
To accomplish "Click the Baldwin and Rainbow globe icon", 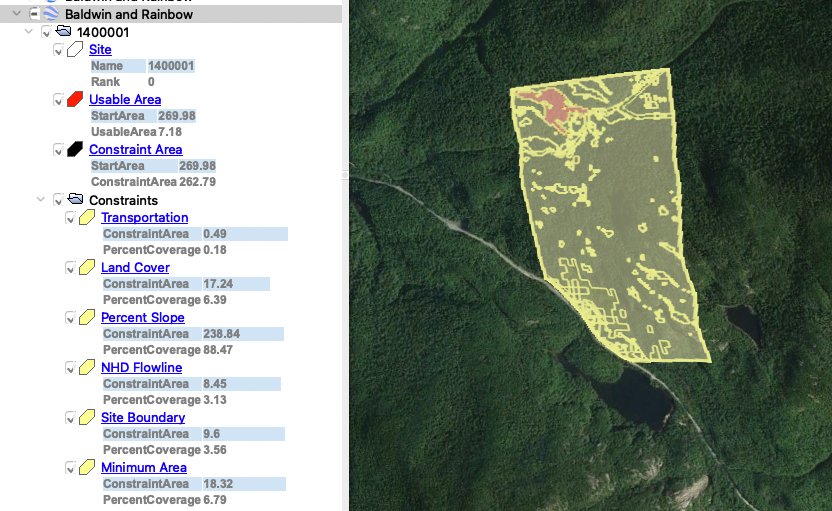I will pyautogui.click(x=51, y=14).
